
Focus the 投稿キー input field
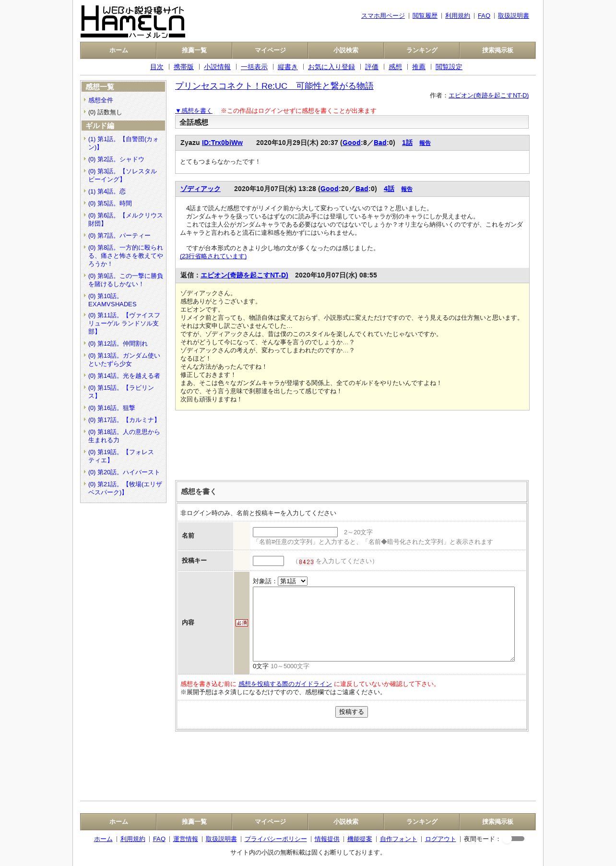click(268, 561)
